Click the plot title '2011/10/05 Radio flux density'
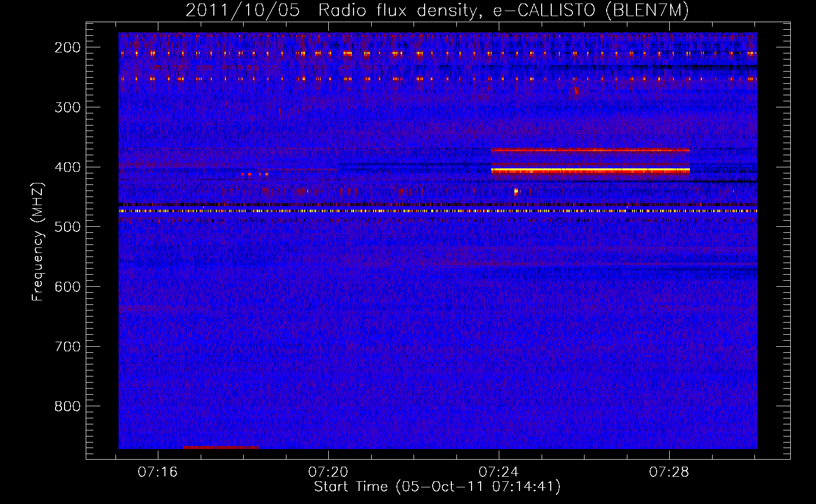The height and width of the screenshot is (504, 816). coord(437,10)
